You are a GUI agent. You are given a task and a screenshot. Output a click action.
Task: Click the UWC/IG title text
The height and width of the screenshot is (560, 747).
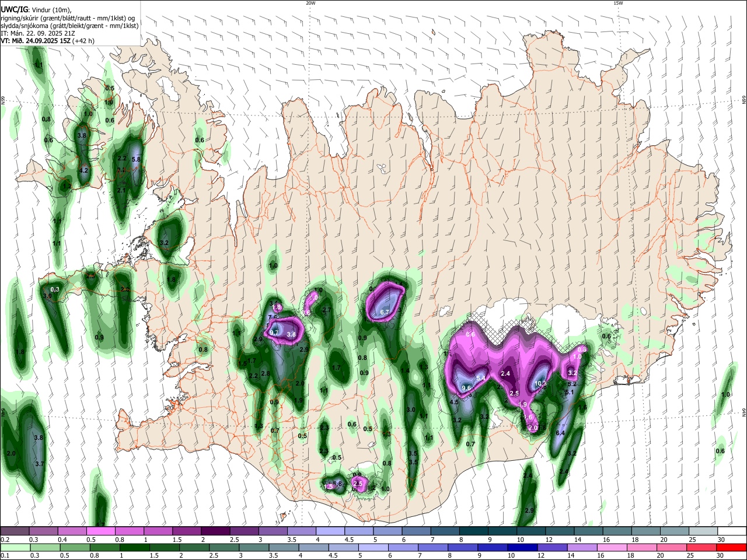coord(13,9)
